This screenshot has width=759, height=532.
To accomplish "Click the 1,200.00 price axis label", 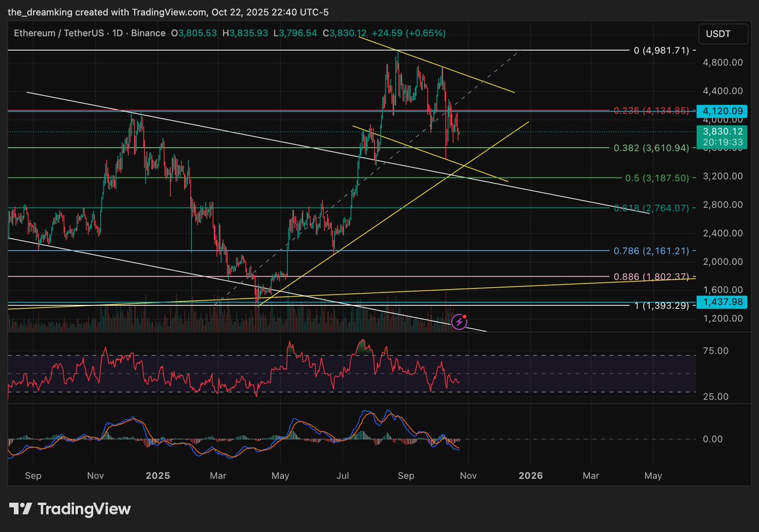I will (722, 318).
